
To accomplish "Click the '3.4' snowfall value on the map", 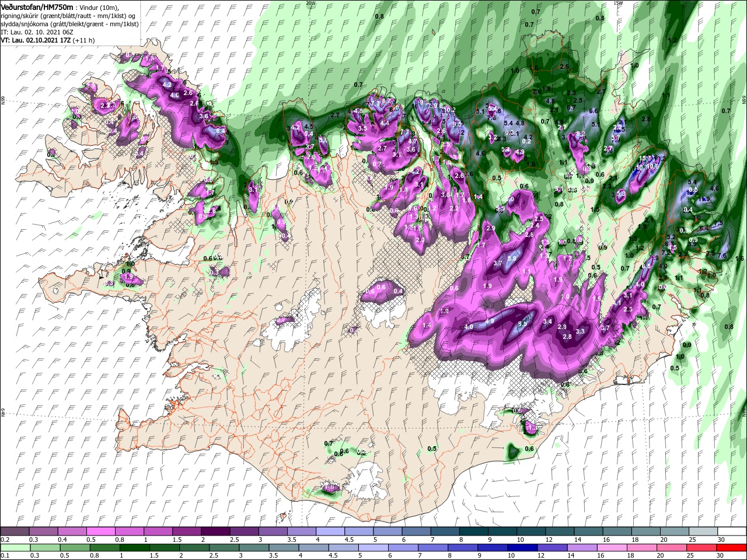I will 547,321.
